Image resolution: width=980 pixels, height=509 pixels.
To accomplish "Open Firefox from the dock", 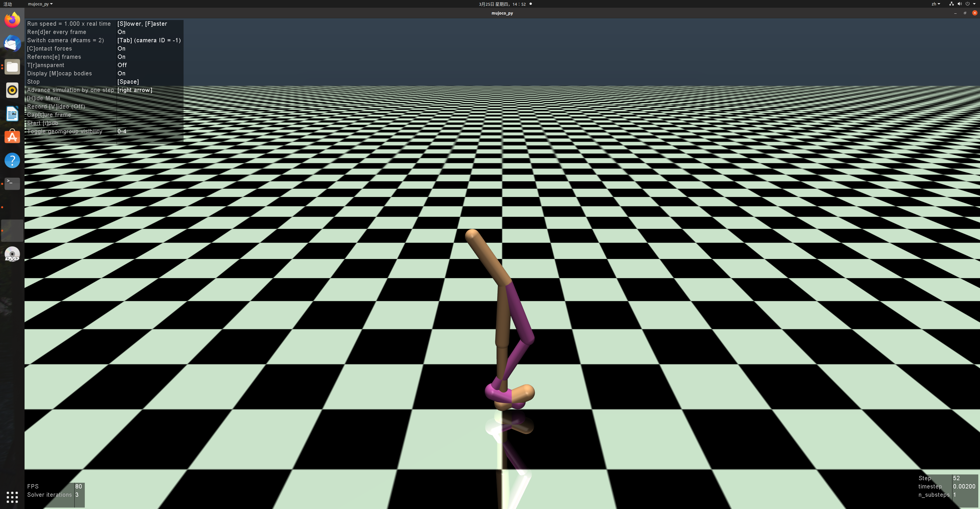I will click(12, 20).
